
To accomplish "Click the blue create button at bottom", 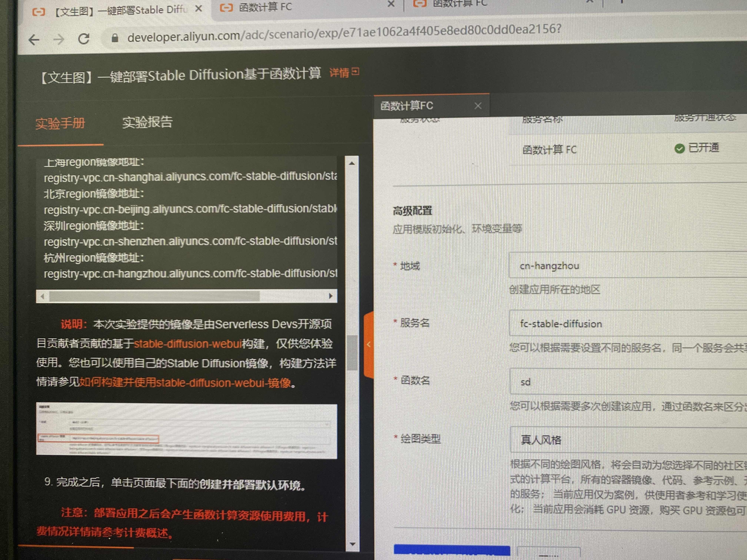I will (x=452, y=550).
